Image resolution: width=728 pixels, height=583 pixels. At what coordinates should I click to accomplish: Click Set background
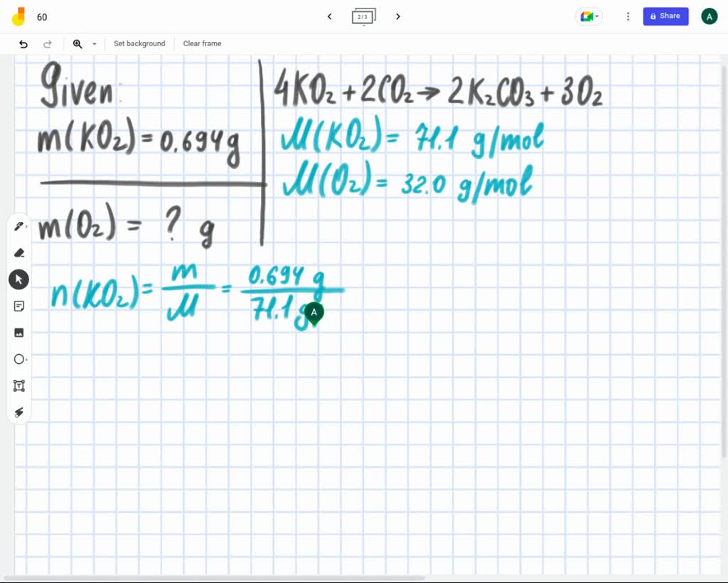click(x=139, y=43)
